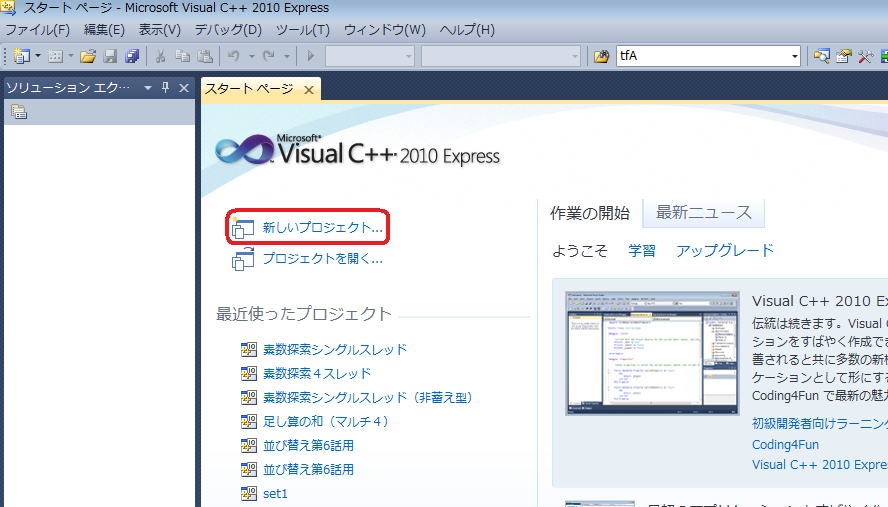Click the Start Debugging play icon

click(310, 56)
